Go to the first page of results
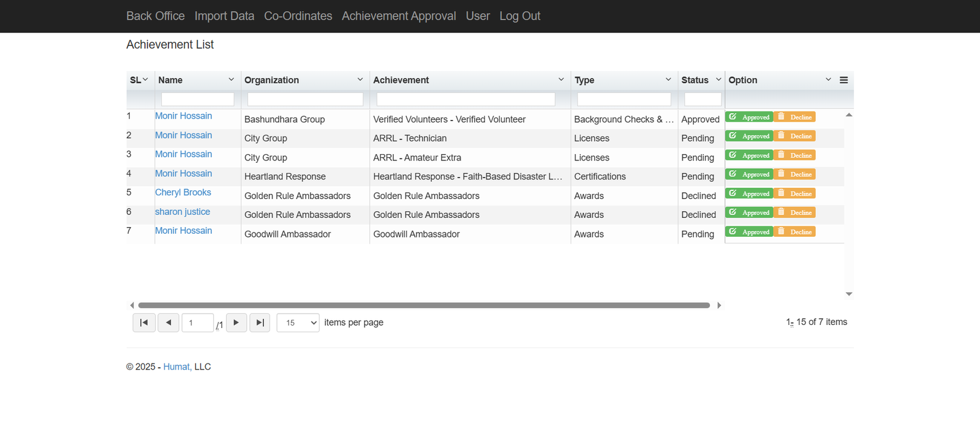Screen dimensions: 980x448 pos(144,323)
